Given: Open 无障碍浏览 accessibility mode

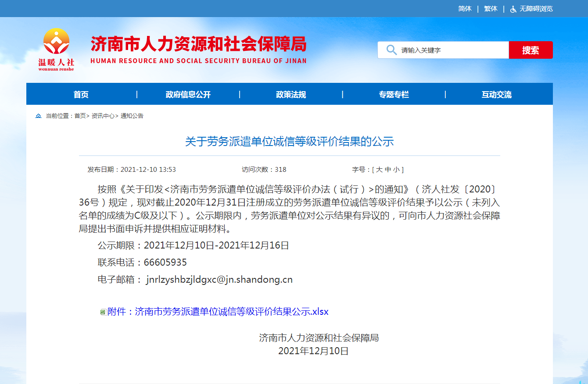Looking at the screenshot, I should coord(536,9).
